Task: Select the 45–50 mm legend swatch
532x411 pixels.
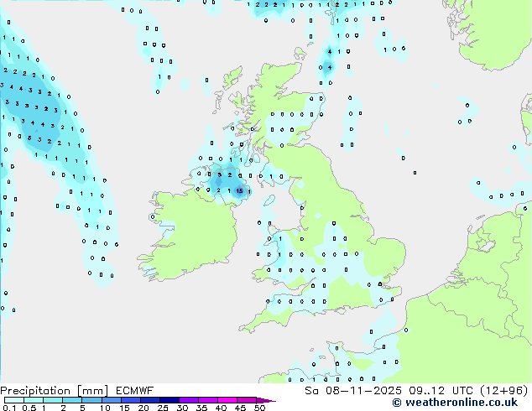Action: click(x=247, y=400)
